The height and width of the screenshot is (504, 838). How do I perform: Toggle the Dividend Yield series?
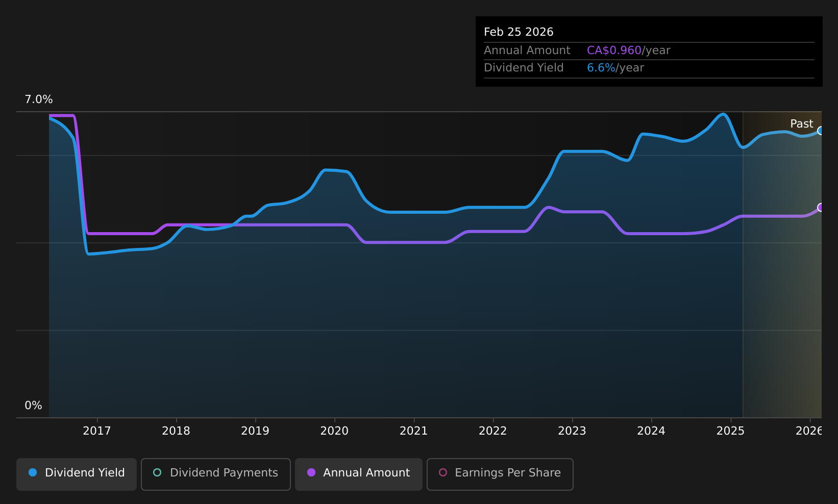point(77,474)
